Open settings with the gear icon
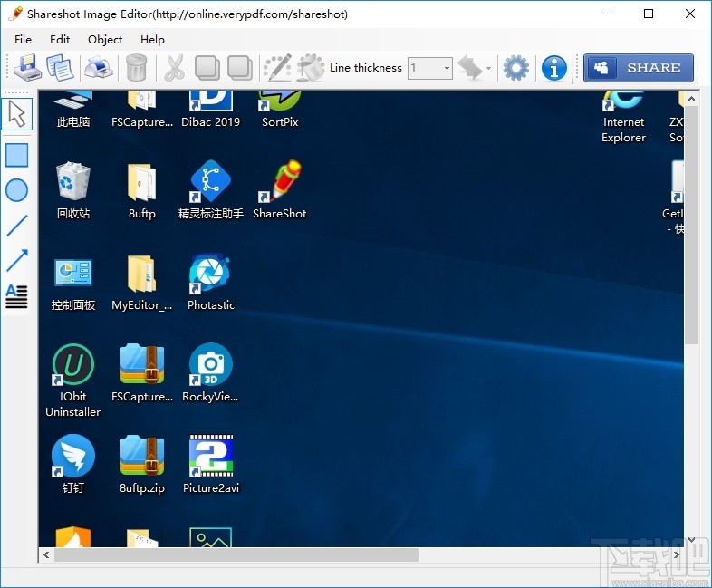712x588 pixels. (515, 68)
